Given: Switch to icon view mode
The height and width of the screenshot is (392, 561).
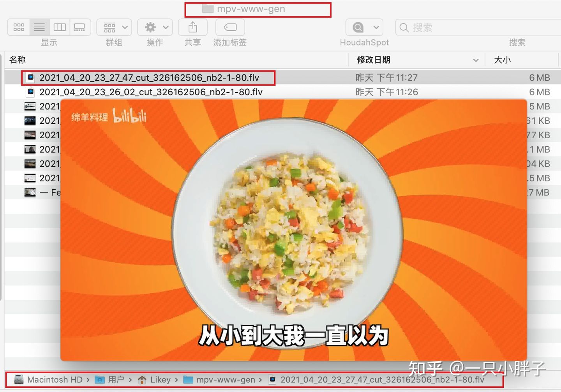Looking at the screenshot, I should pyautogui.click(x=18, y=27).
